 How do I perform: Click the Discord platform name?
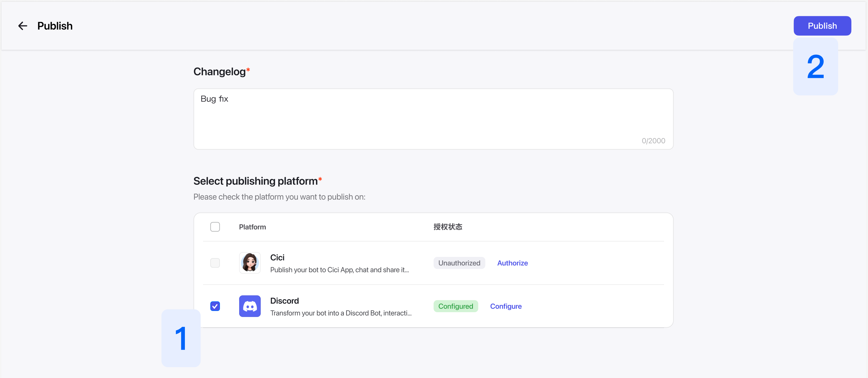tap(284, 300)
